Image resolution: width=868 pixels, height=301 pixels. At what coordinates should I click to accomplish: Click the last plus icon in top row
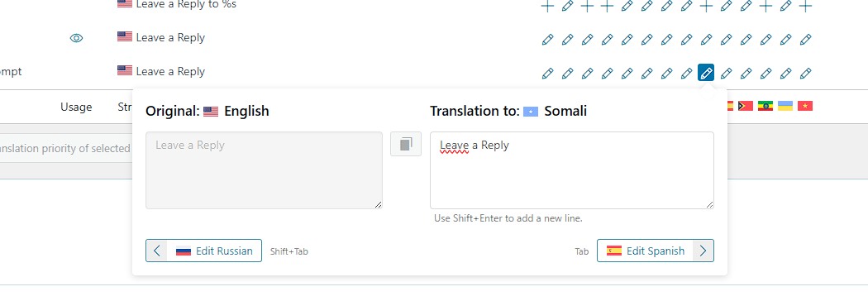point(805,6)
